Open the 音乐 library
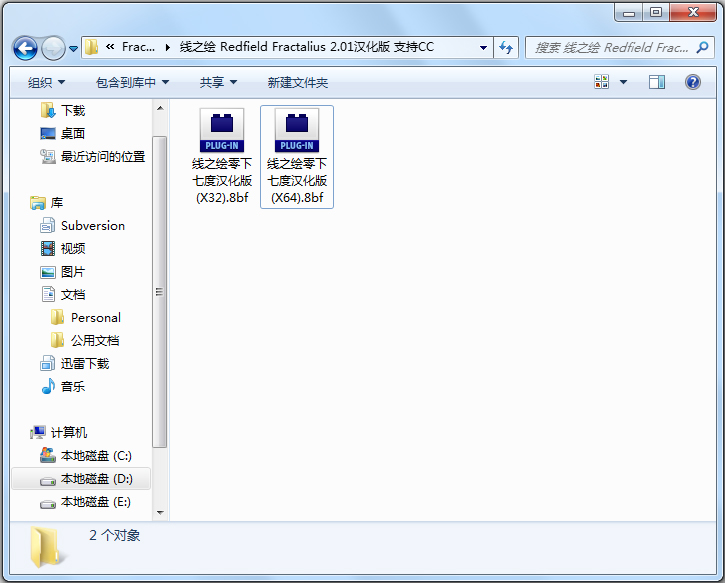725x583 pixels. [73, 387]
